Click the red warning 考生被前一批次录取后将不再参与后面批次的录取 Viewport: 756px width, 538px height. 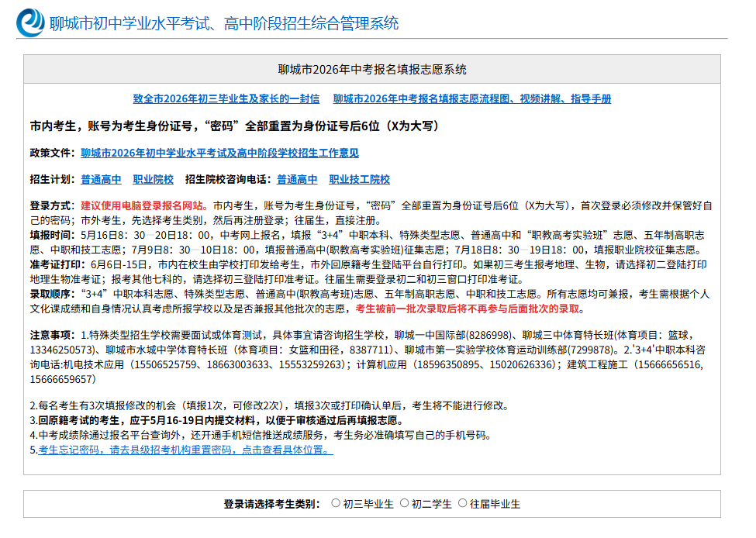point(468,309)
